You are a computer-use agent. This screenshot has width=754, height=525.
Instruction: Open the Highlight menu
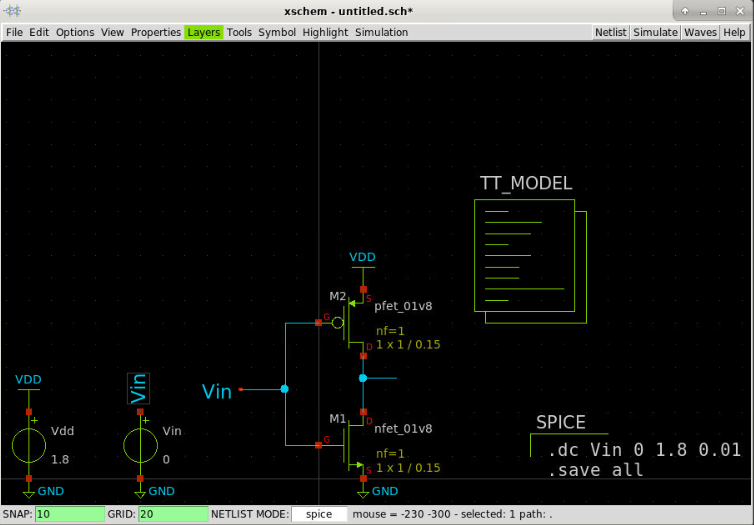(325, 32)
